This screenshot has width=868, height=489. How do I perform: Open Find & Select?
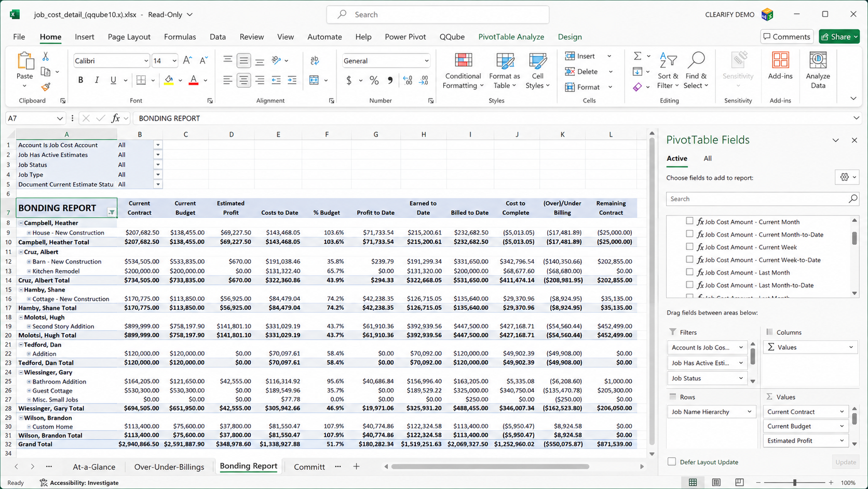pos(696,71)
